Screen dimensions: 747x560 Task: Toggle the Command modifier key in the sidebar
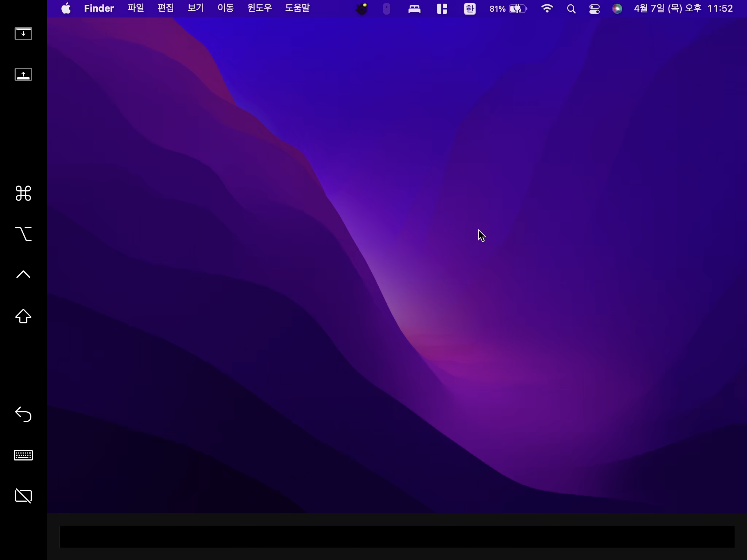[23, 193]
